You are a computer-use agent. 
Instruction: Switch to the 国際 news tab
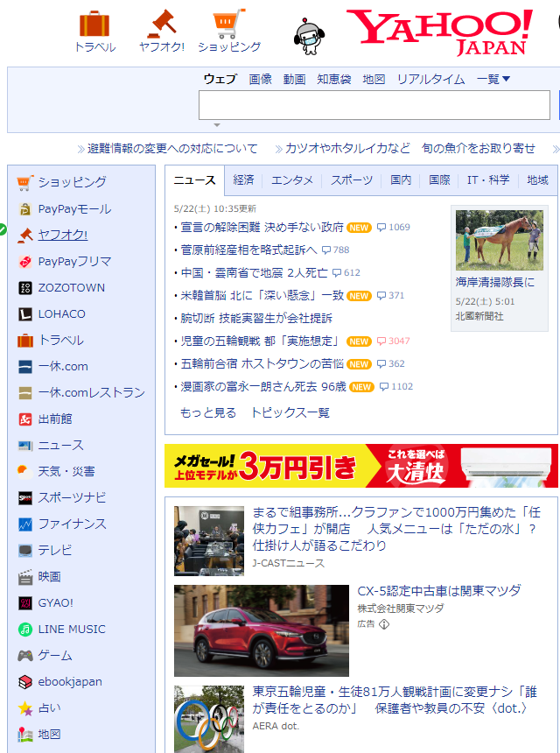[439, 180]
